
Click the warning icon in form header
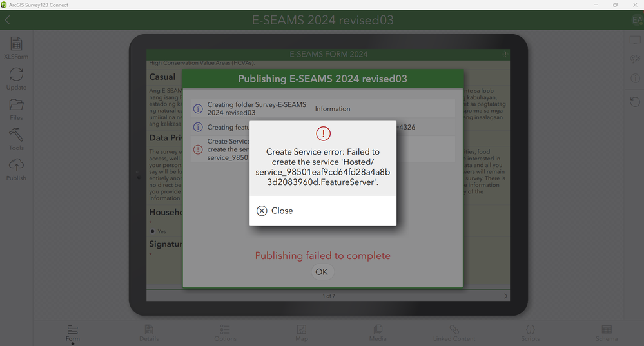(505, 54)
